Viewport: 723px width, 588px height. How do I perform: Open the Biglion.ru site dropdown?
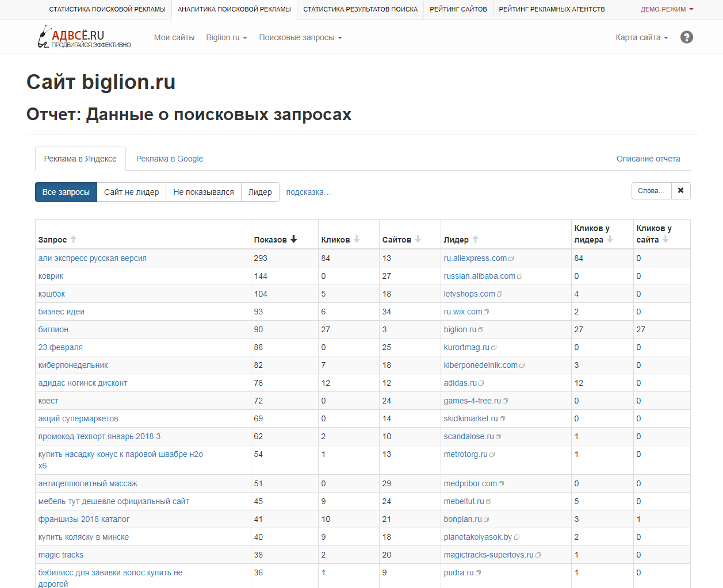226,36
